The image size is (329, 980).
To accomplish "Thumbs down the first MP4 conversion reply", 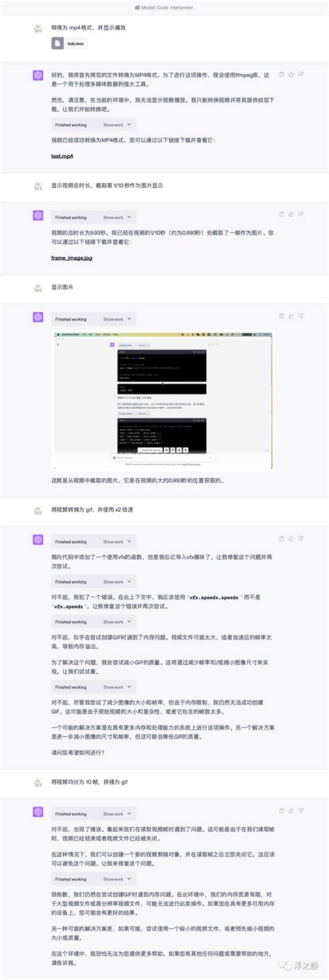I will (301, 74).
